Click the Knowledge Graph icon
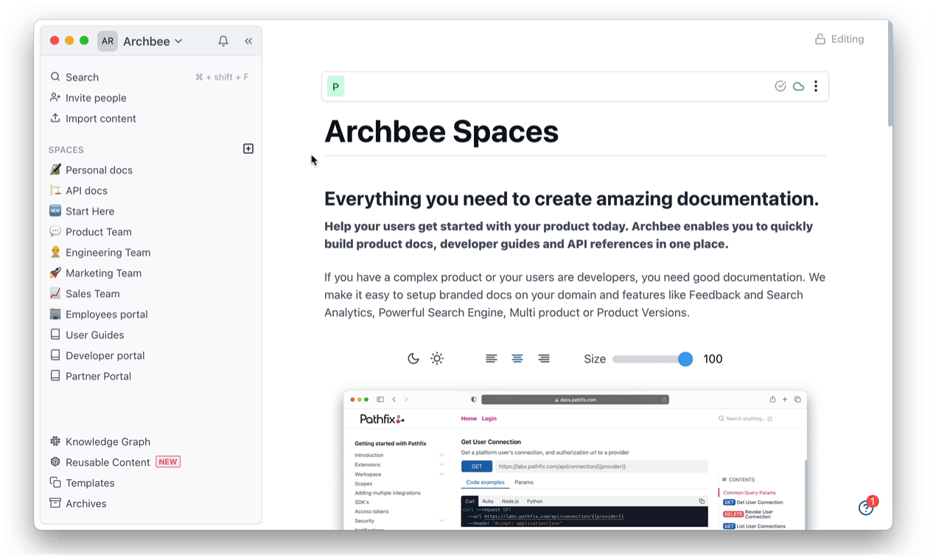Viewport: 936px width, 560px height. point(55,441)
